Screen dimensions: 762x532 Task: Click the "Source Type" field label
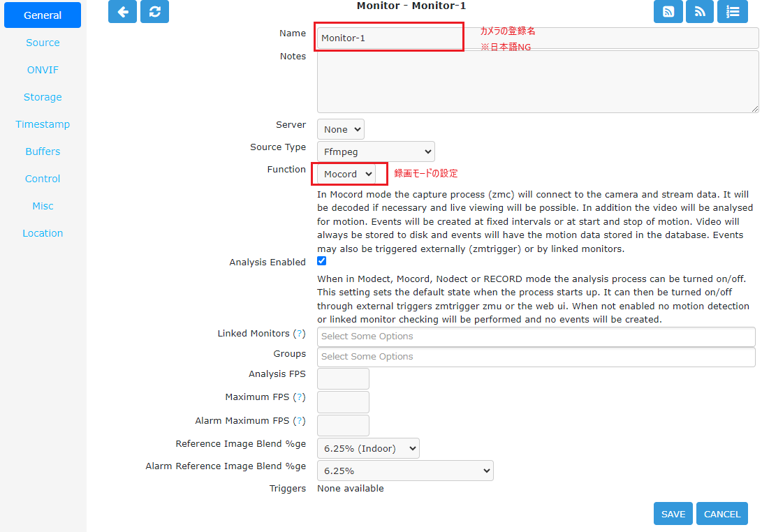click(x=278, y=147)
